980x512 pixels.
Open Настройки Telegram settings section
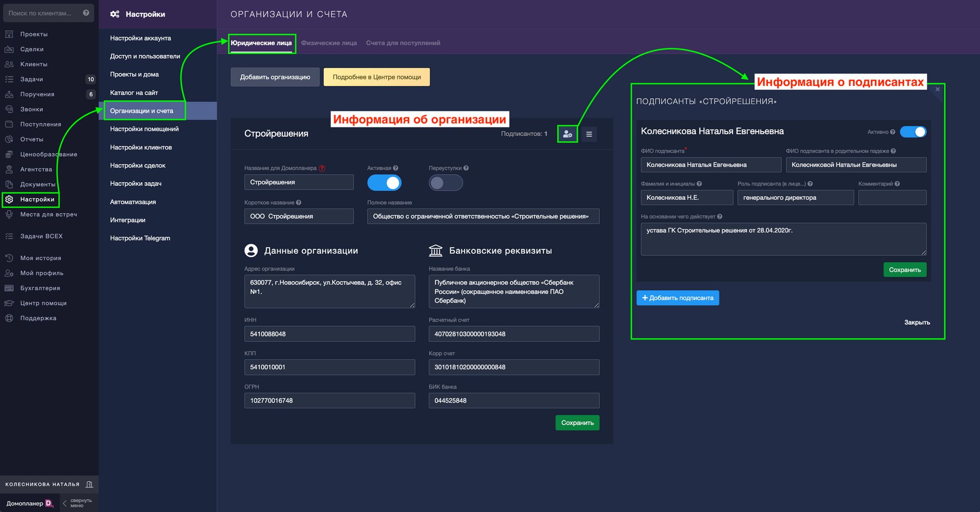pyautogui.click(x=140, y=238)
